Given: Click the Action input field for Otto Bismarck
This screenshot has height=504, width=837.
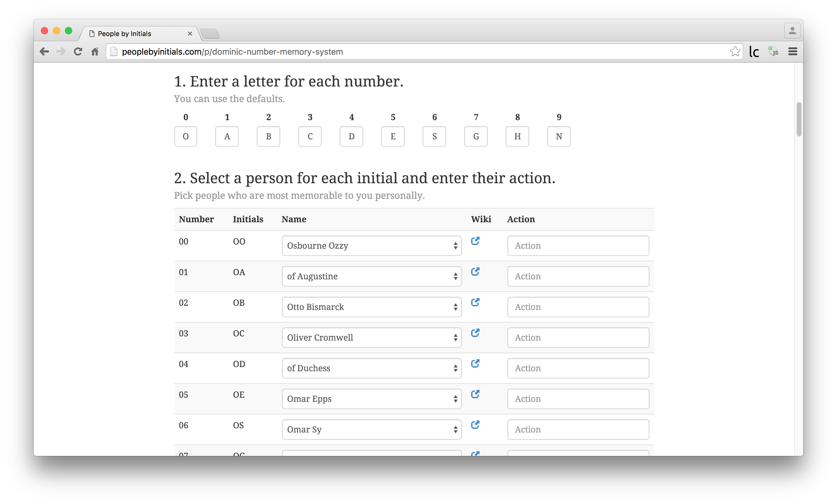Looking at the screenshot, I should (x=578, y=306).
